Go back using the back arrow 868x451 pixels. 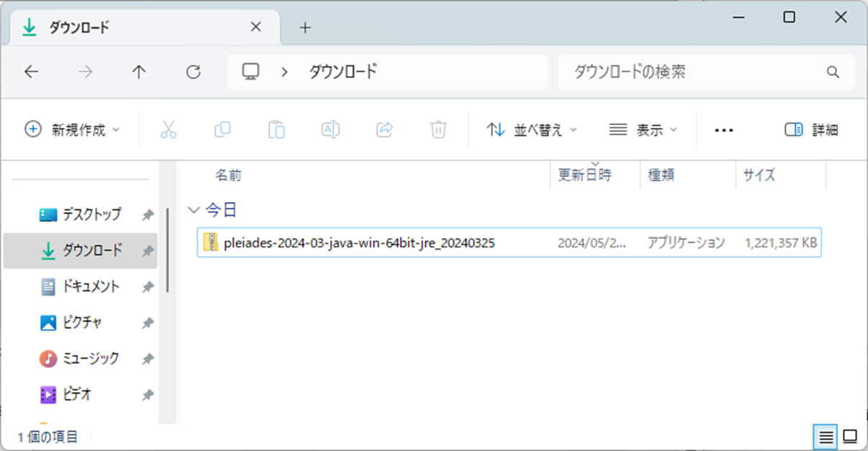point(31,72)
